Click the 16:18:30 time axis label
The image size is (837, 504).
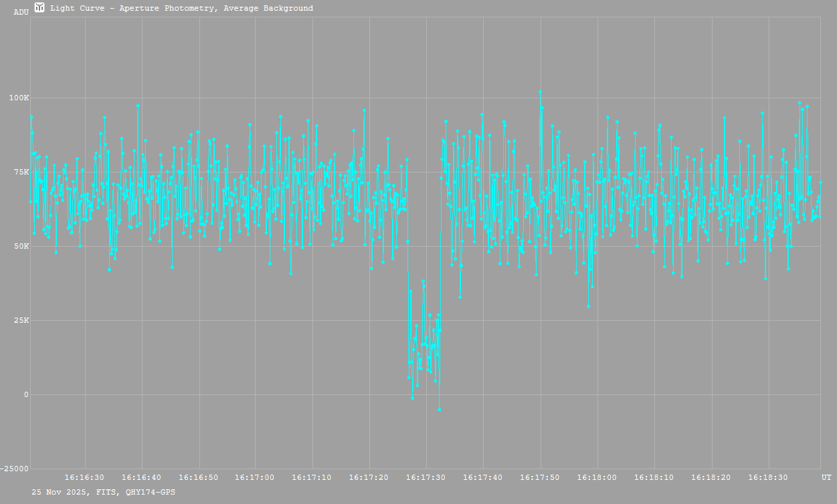click(x=768, y=478)
